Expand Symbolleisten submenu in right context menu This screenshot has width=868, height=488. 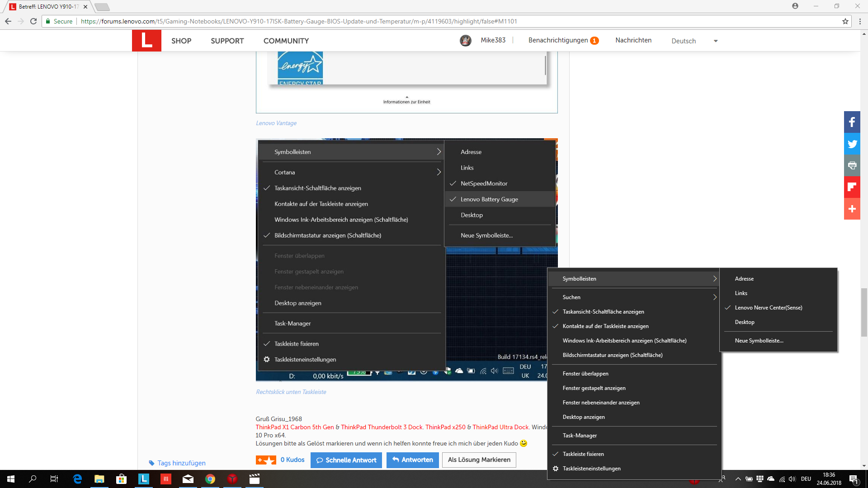633,279
